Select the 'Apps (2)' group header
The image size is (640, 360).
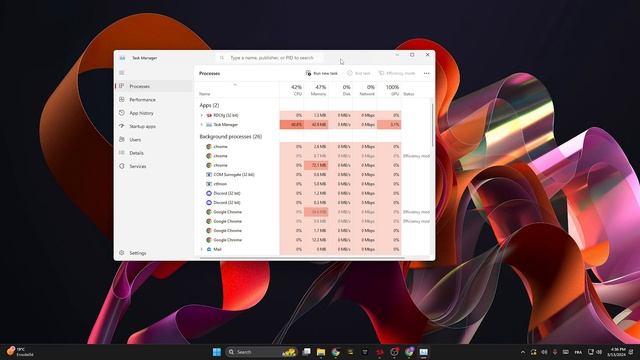click(x=209, y=105)
